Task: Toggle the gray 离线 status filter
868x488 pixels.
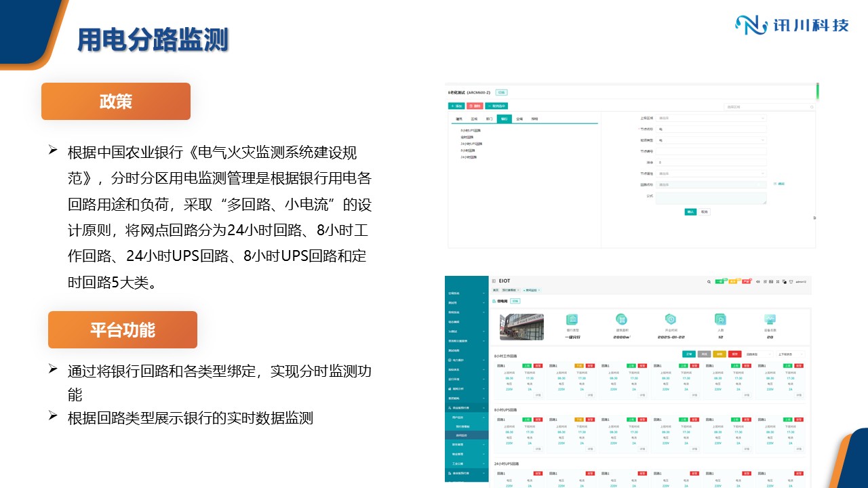Action: tap(704, 354)
